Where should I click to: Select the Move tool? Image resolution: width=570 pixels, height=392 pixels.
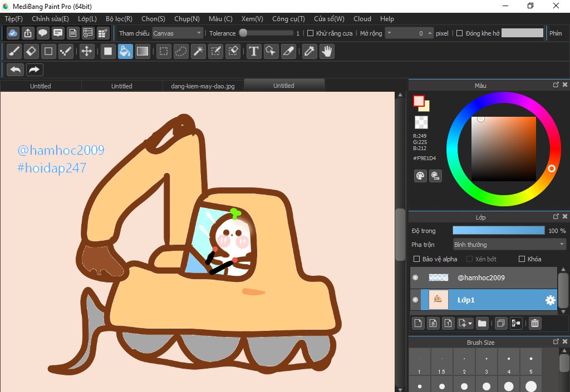click(86, 52)
